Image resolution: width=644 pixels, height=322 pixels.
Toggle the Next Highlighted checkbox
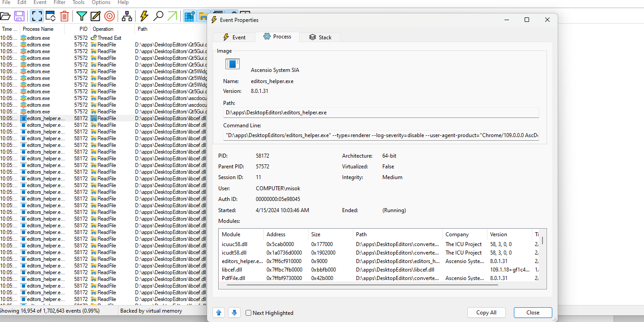(249, 313)
